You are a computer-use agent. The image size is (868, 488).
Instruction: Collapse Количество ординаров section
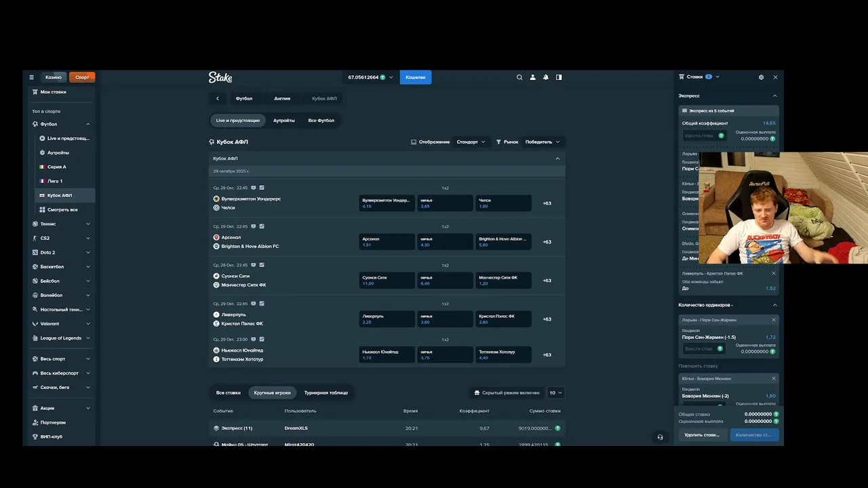(x=775, y=305)
